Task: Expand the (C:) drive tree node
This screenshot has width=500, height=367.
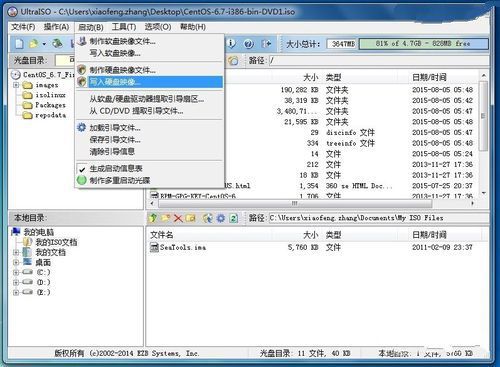Action: (16, 273)
